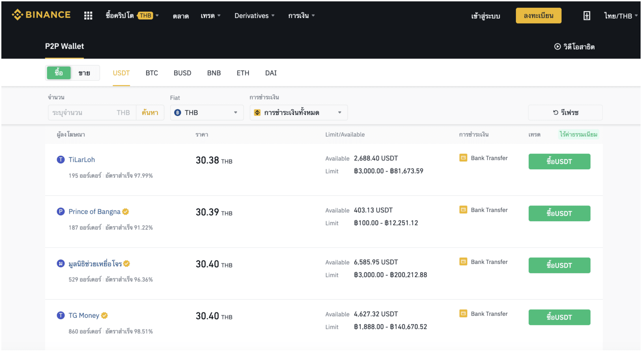Click the รีเฟรช refresh button
Image resolution: width=644 pixels, height=353 pixels.
(565, 113)
